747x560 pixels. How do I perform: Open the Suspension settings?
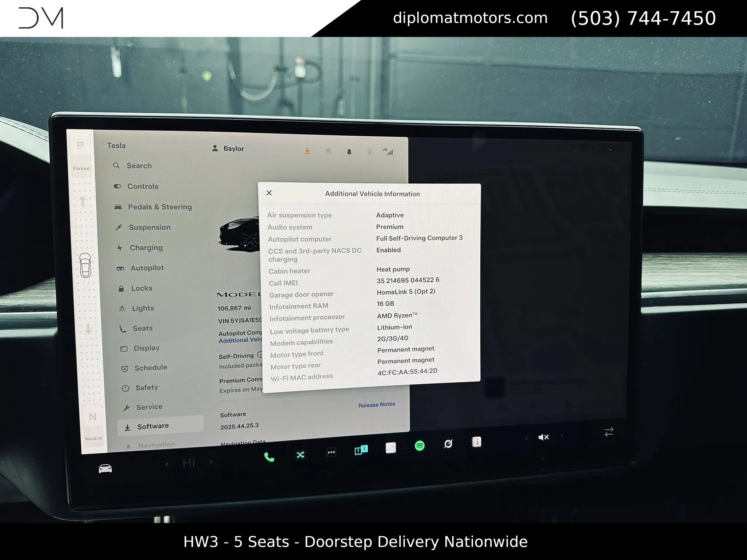(x=143, y=227)
